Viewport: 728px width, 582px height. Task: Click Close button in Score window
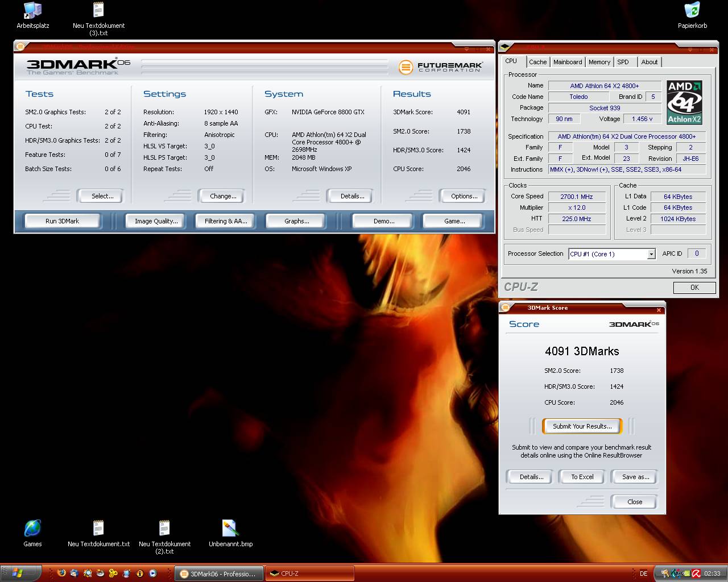pos(635,502)
